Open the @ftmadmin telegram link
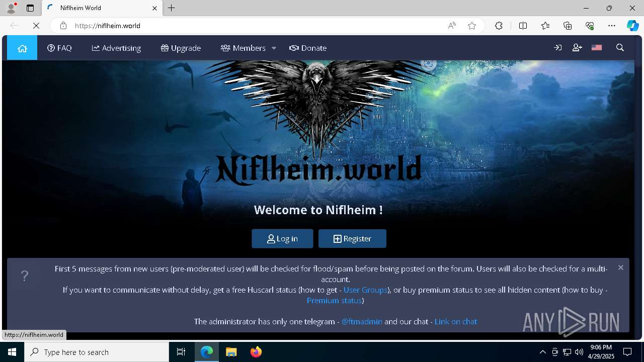The image size is (644, 362). point(362,322)
